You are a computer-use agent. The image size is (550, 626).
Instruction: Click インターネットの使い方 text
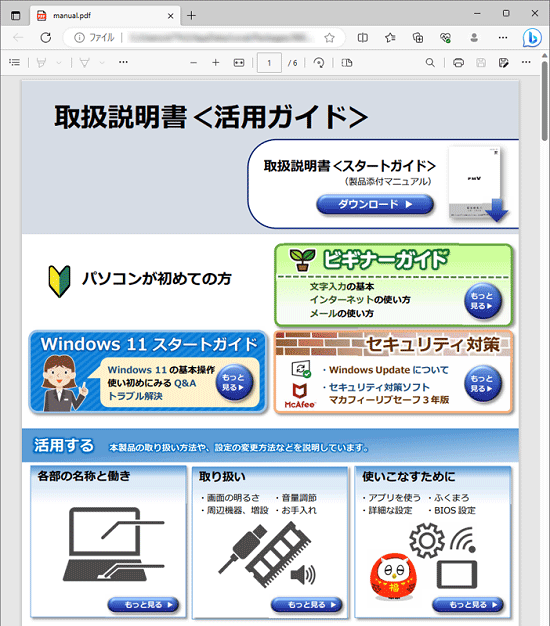point(360,300)
